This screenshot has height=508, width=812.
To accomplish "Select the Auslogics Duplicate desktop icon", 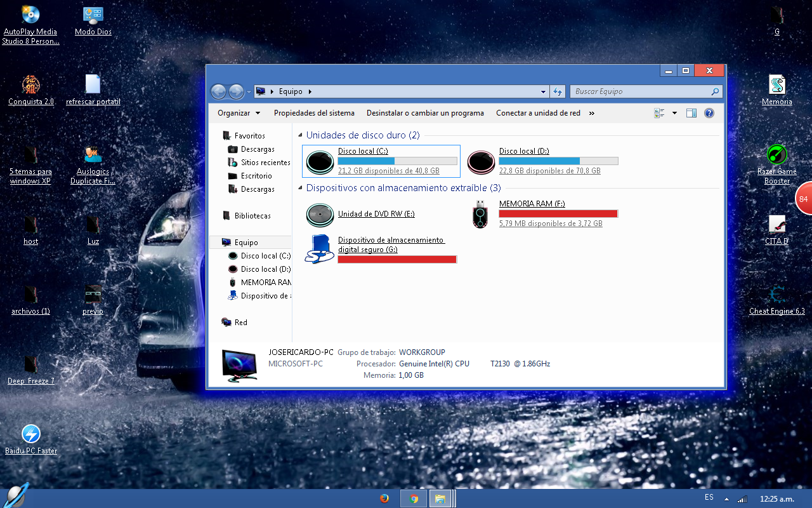I will tap(93, 164).
